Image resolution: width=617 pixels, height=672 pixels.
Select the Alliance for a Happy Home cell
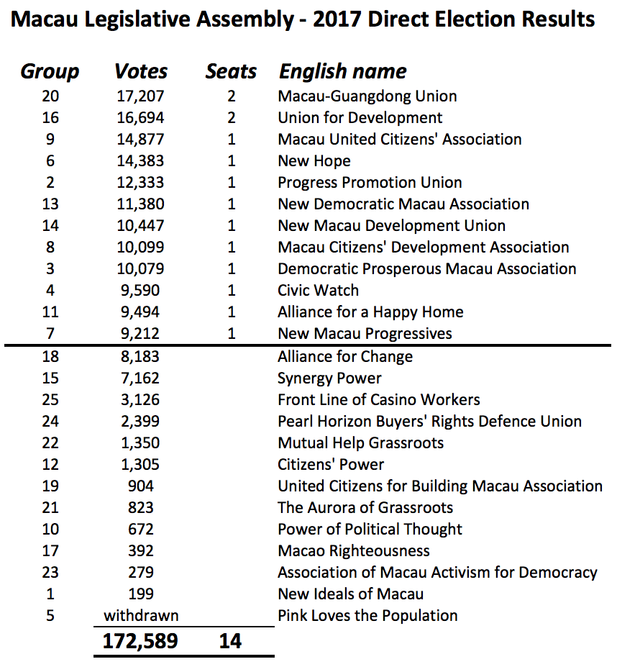point(370,312)
